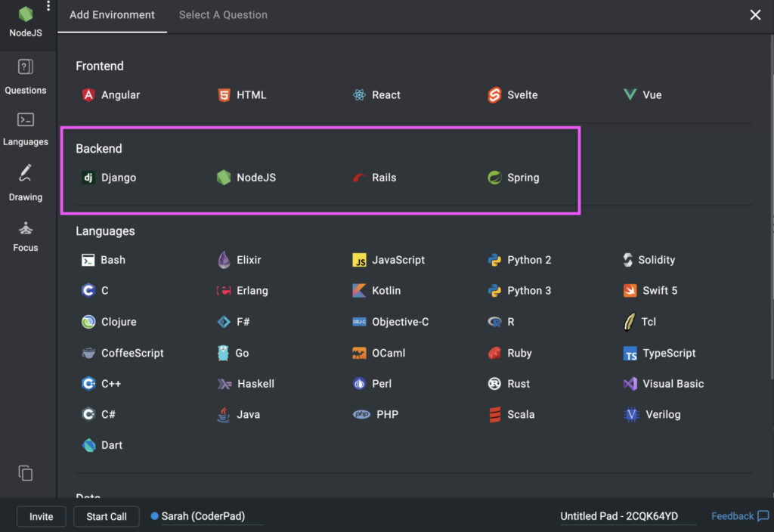The width and height of the screenshot is (774, 532).
Task: Click the Start Call button
Action: point(107,517)
